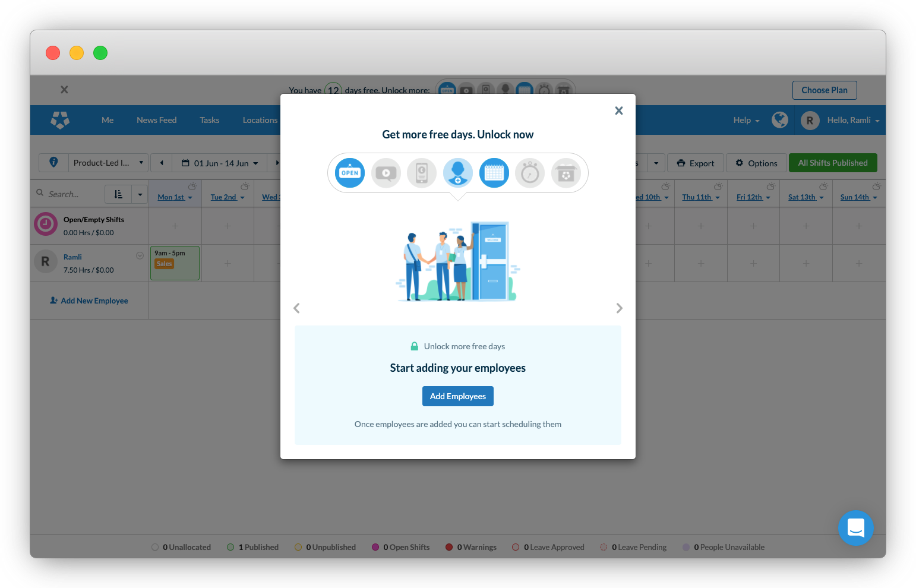Go to the previous slide in the modal
Screen dimensions: 916x588
tap(297, 308)
